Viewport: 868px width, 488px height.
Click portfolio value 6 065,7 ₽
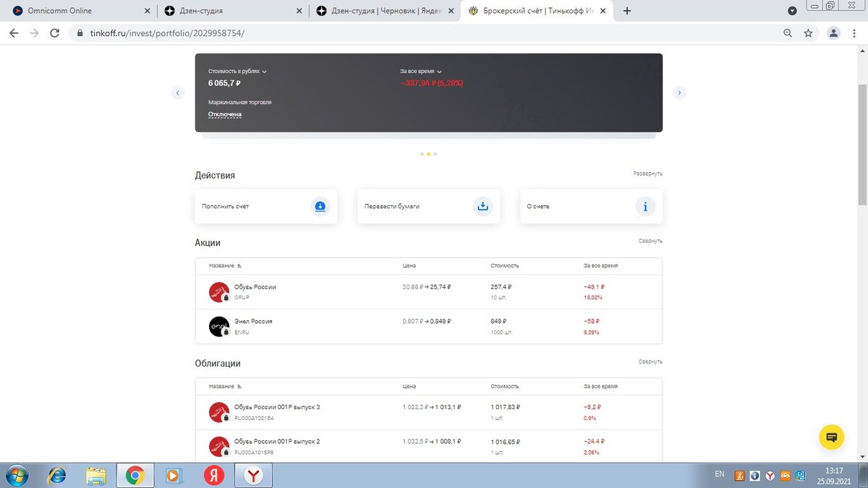pos(224,83)
